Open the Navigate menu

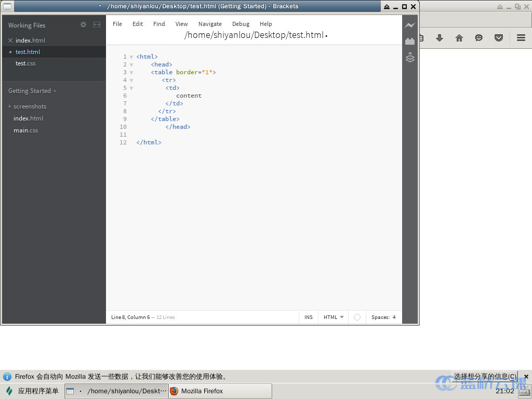coord(210,24)
